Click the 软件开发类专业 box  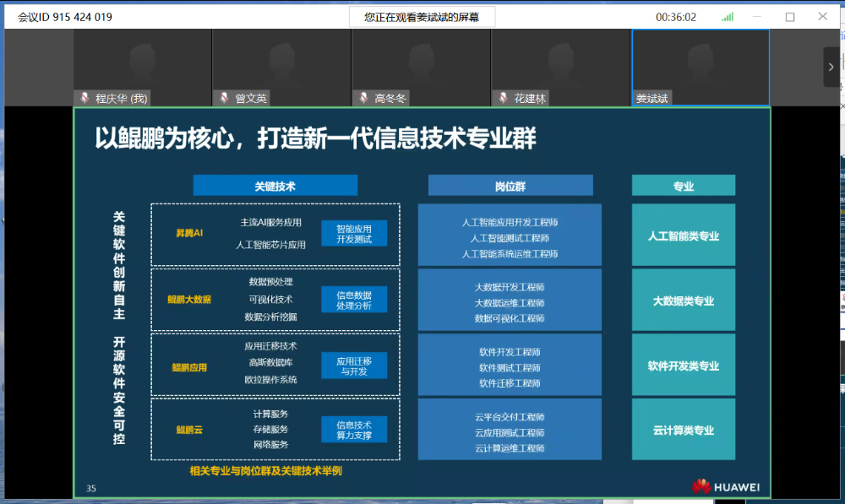click(x=684, y=366)
